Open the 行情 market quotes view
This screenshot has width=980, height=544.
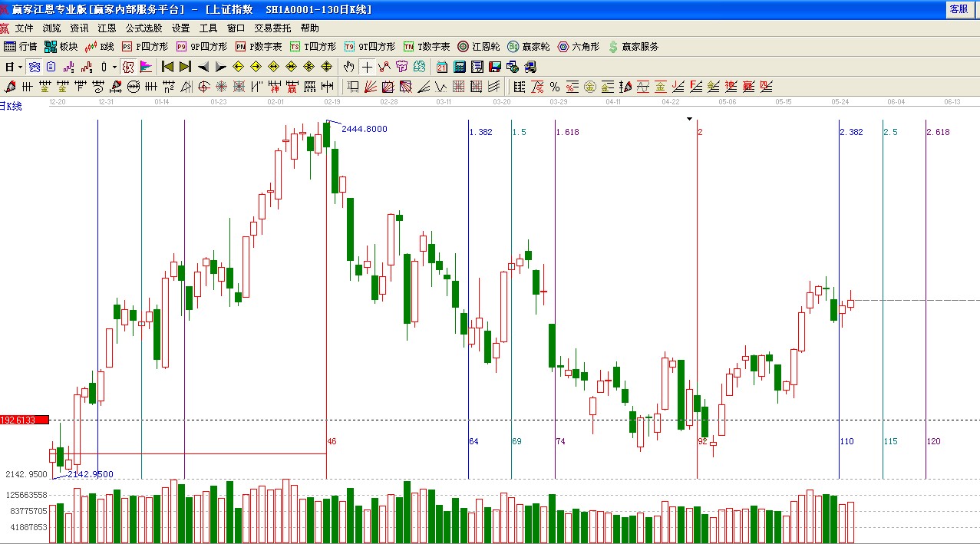pos(21,47)
